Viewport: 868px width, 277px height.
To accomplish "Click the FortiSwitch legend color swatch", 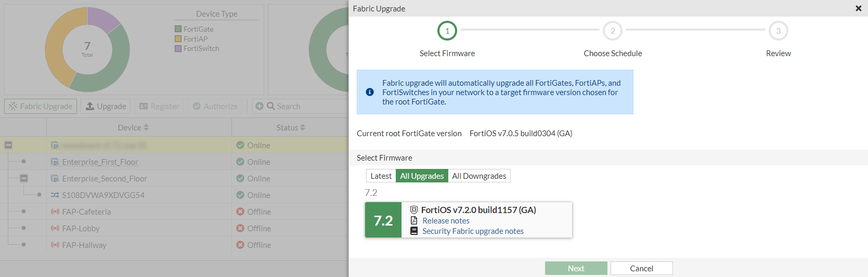I will click(178, 48).
